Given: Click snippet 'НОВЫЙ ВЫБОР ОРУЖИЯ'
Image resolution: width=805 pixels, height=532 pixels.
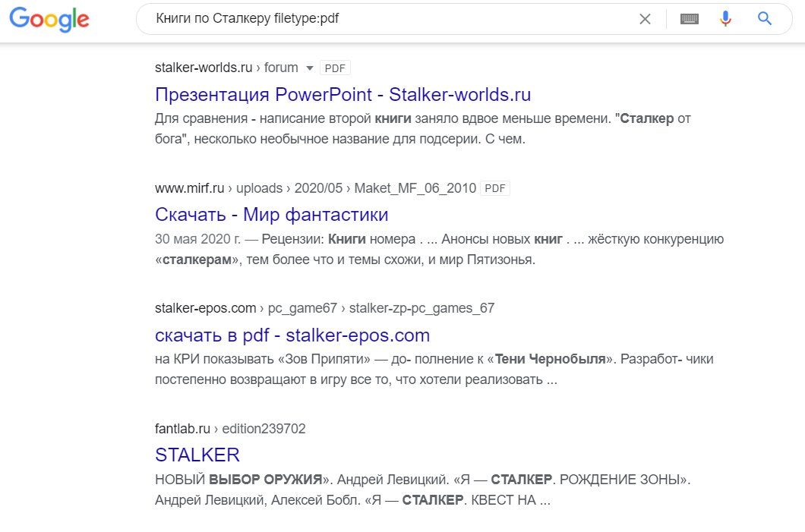Looking at the screenshot, I should click(238, 480).
